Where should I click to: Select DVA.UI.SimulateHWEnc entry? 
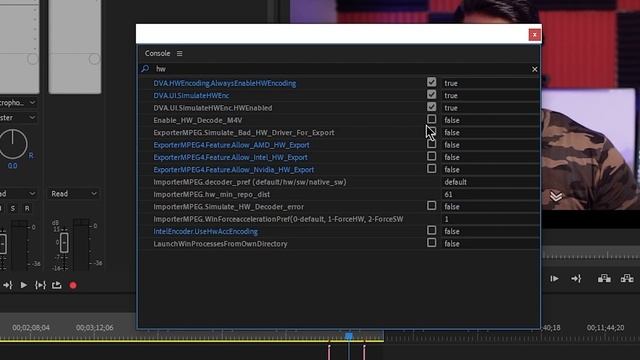click(x=191, y=96)
